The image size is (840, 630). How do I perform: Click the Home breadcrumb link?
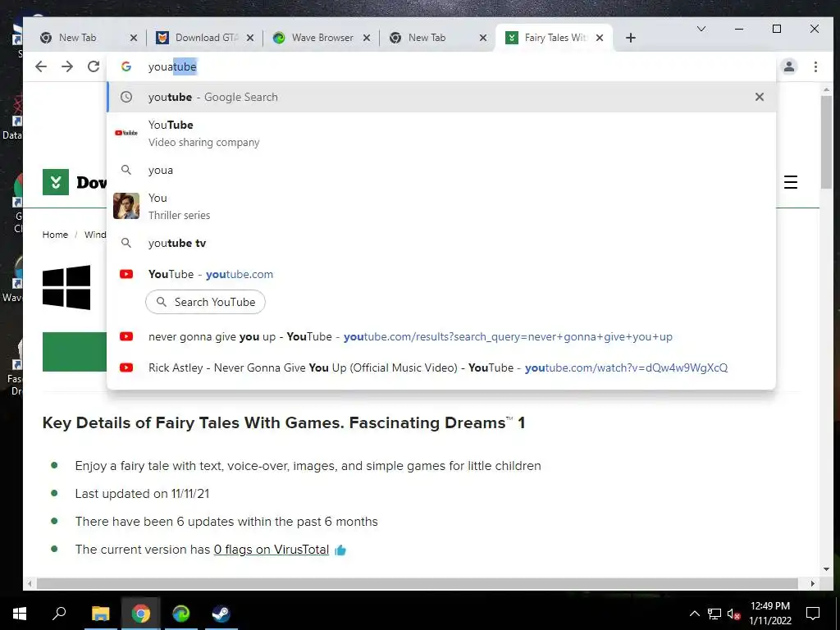pyautogui.click(x=55, y=235)
